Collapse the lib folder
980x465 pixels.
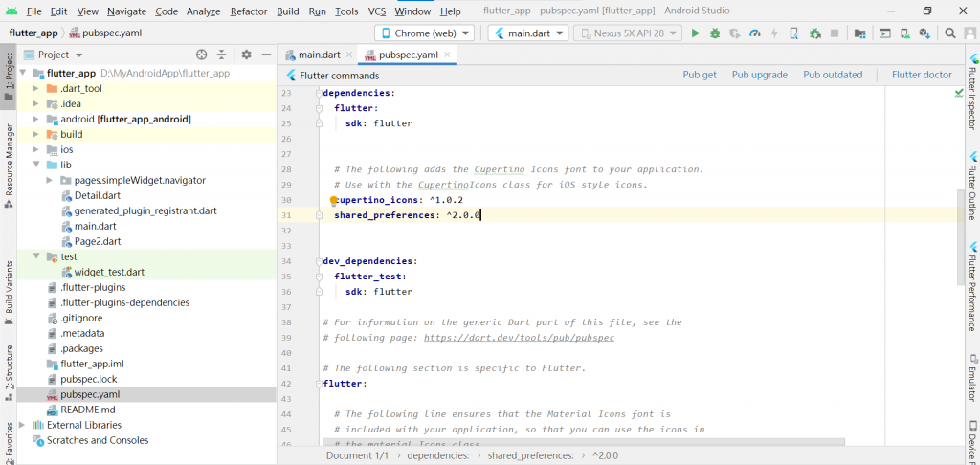point(35,165)
